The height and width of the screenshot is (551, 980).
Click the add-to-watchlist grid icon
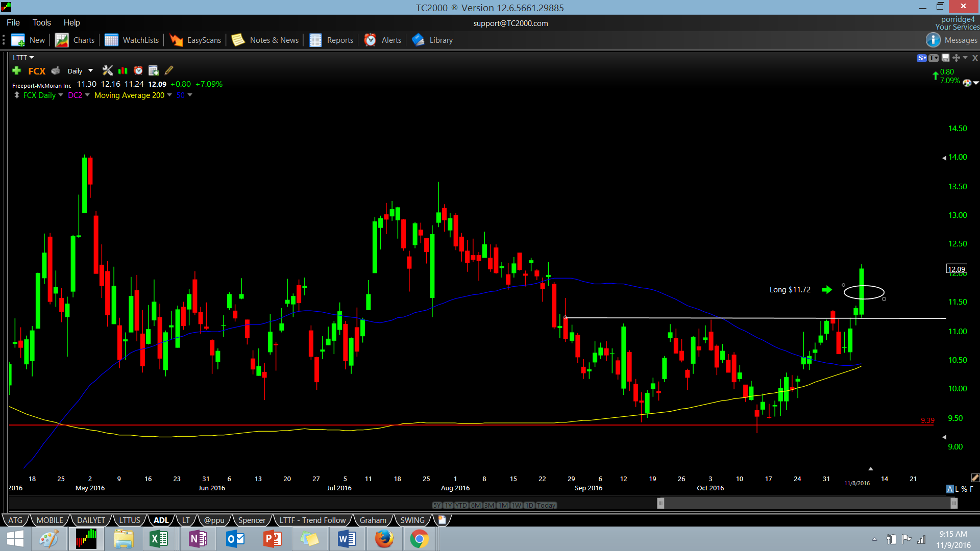click(153, 70)
